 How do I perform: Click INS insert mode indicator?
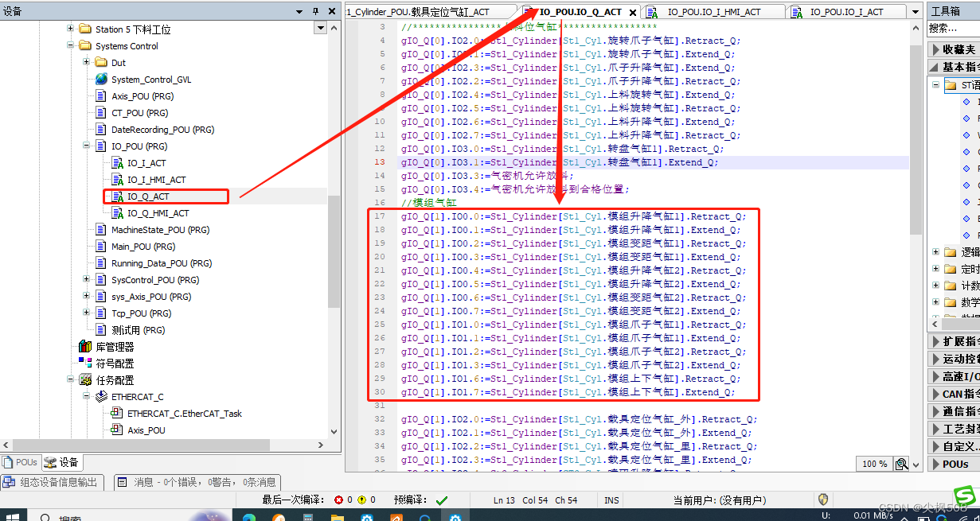coord(611,500)
